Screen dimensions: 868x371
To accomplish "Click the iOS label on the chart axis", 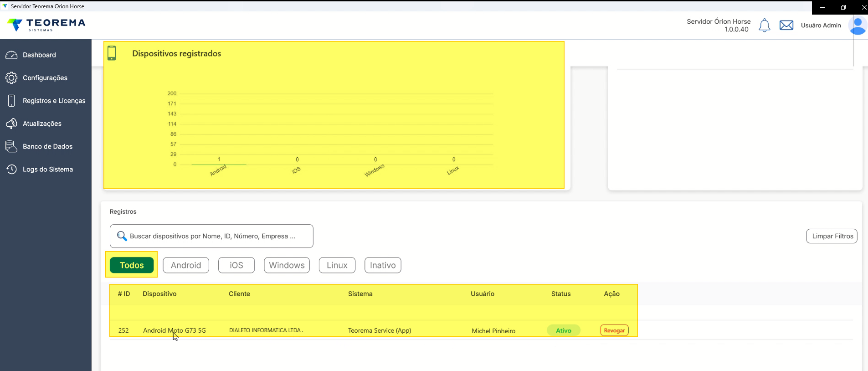I will coord(296,170).
